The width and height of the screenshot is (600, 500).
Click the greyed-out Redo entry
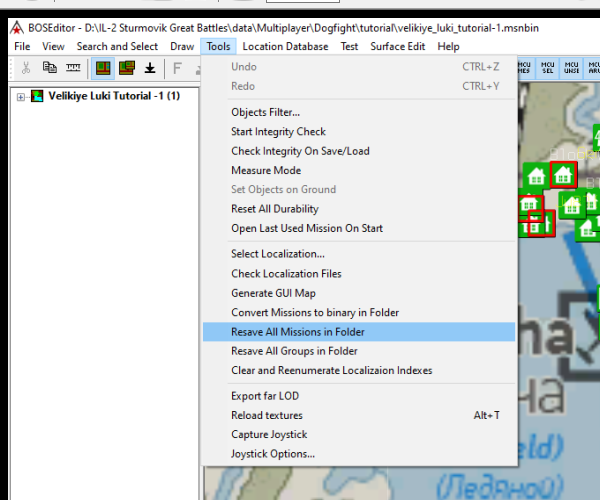point(359,86)
